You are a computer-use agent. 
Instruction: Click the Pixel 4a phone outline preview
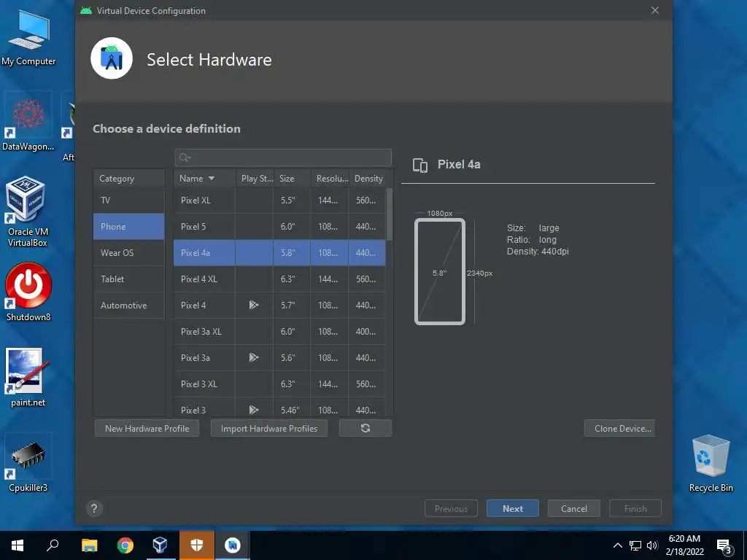[440, 271]
